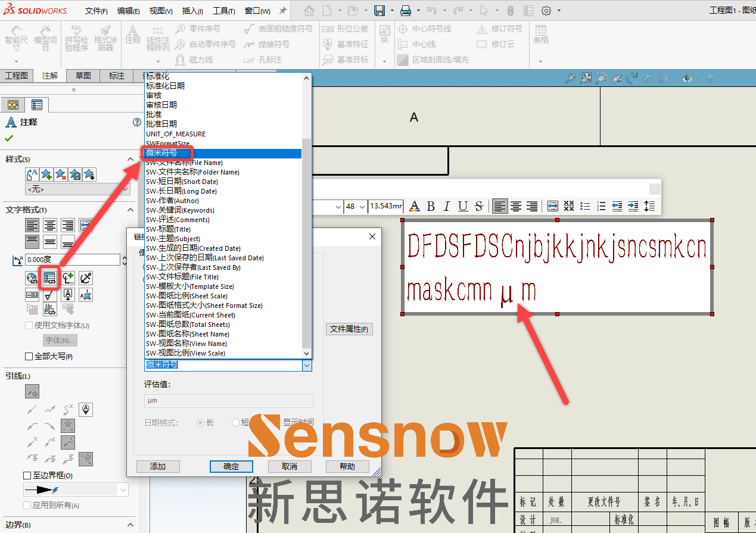This screenshot has height=533, width=756.
Task: Expand the style dropdown showing <无>
Action: (x=125, y=189)
